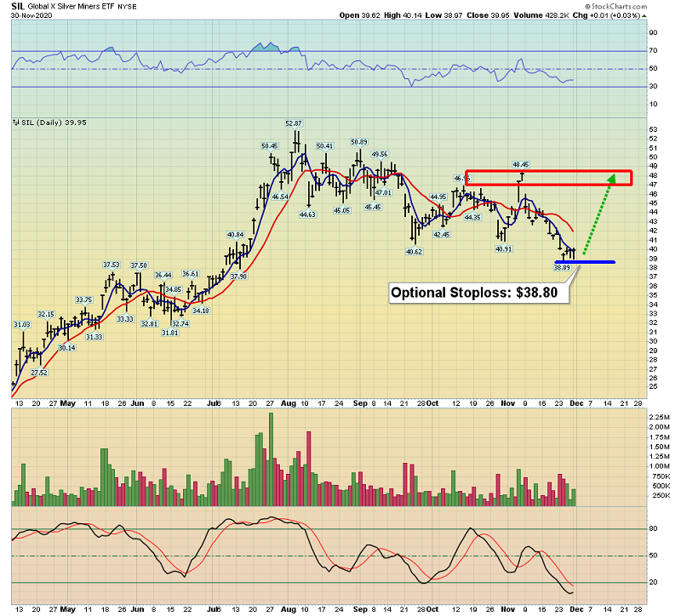
Task: Click the Chg +0.01 (+0.03%) value
Action: pos(606,15)
